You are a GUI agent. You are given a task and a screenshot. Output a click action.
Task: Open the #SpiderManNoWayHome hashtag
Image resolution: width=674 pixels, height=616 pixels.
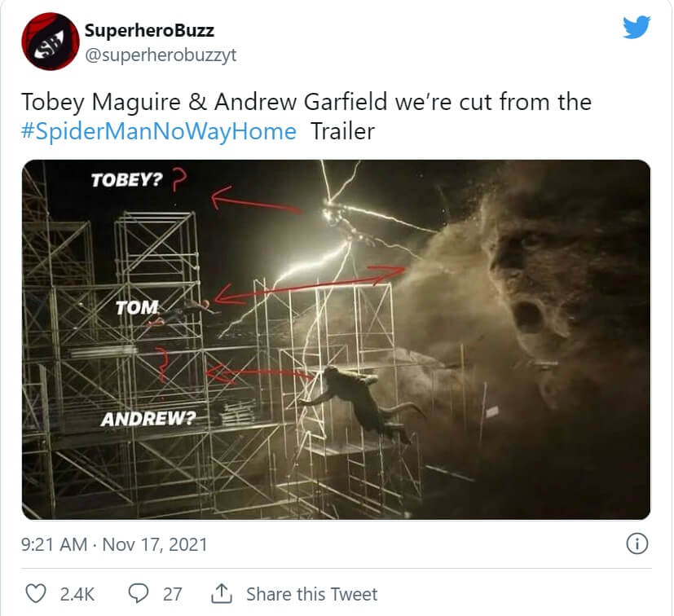pos(159,131)
